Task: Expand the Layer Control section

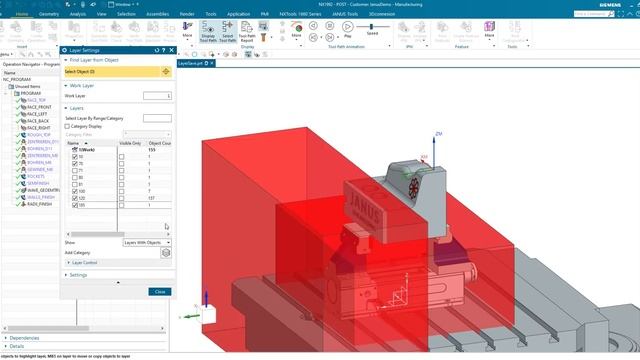Action: click(69, 263)
